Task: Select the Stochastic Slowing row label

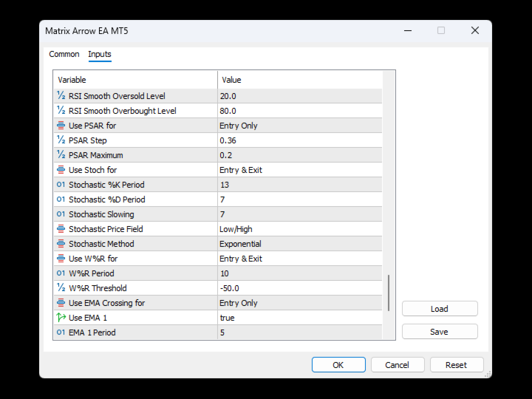Action: click(x=101, y=214)
